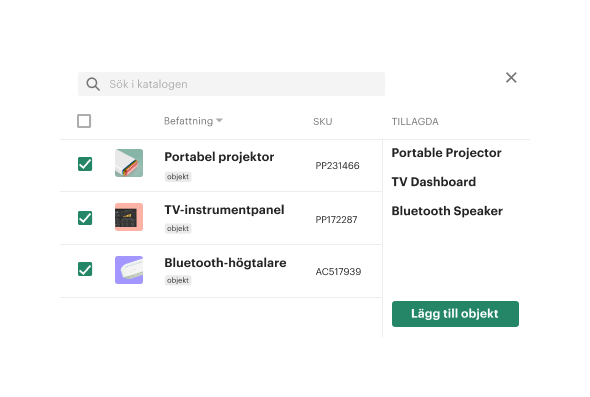Toggle the select-all checkbox in header

click(84, 121)
